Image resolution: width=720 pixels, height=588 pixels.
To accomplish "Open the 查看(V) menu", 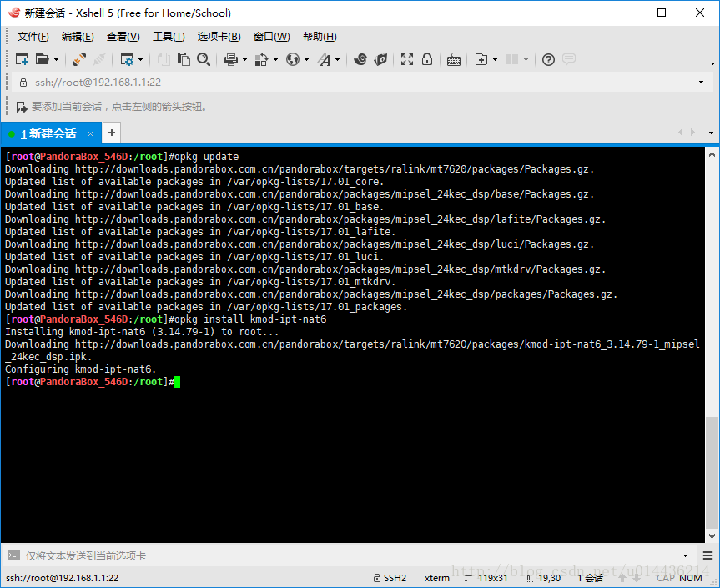I will (123, 37).
